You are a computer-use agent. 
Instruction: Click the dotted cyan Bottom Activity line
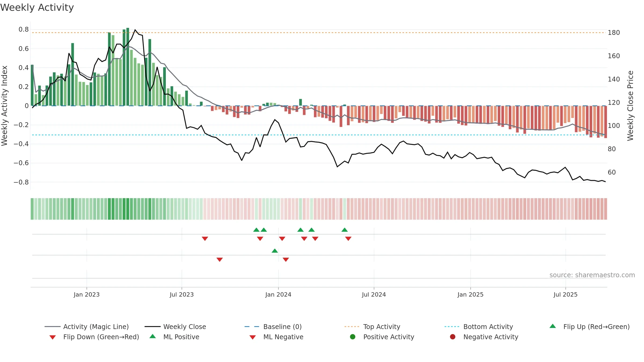319,135
